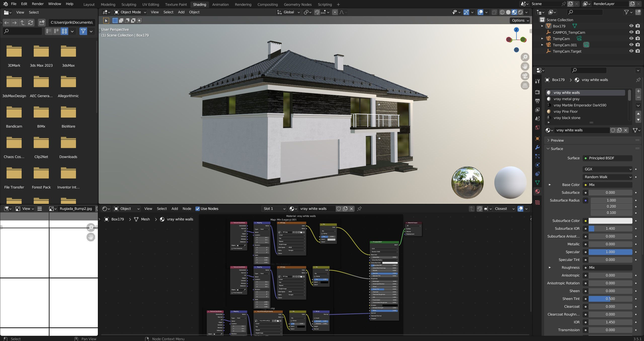Click the Subsurface Color swatch
Image resolution: width=644 pixels, height=341 pixels.
[610, 221]
